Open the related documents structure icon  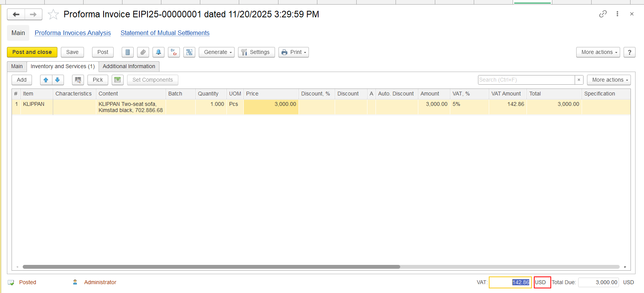(189, 52)
